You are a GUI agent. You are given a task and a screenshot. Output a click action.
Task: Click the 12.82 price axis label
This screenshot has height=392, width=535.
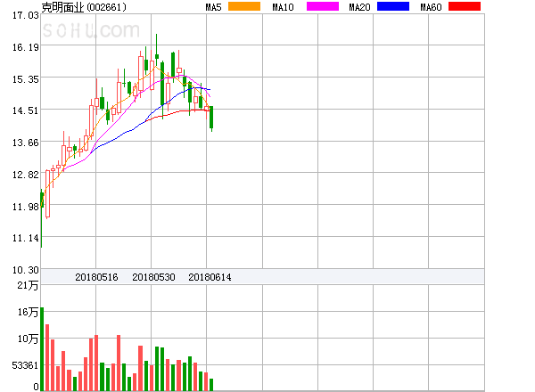[x=26, y=175]
